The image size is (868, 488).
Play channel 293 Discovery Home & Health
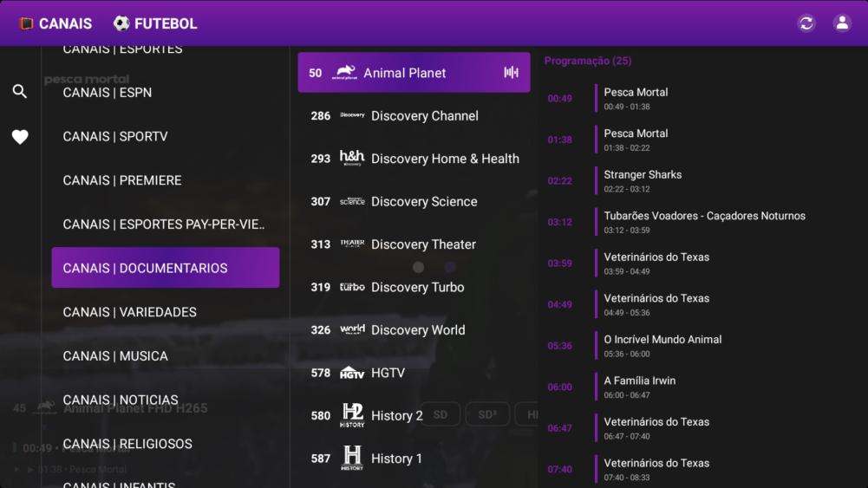point(414,159)
